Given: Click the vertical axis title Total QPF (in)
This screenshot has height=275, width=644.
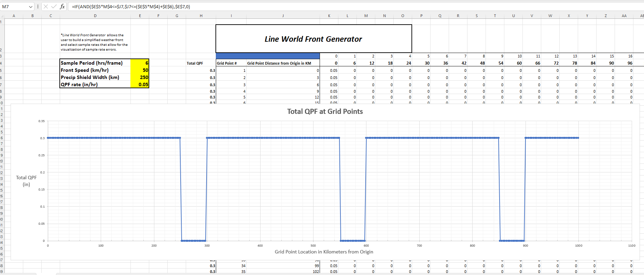Looking at the screenshot, I should click(x=26, y=181).
